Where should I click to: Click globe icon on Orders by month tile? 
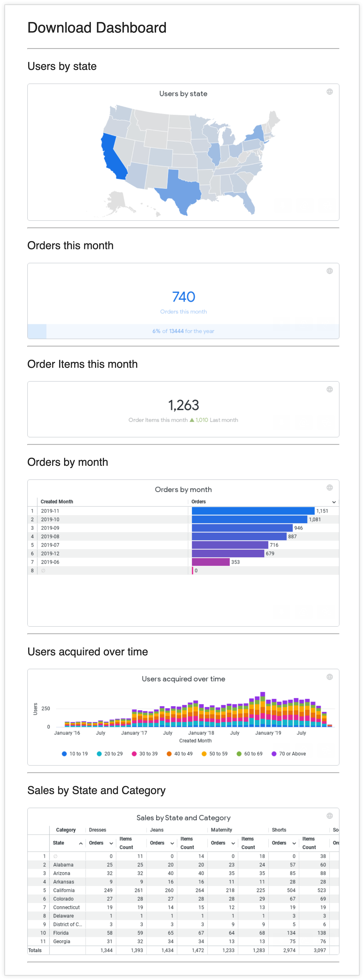point(329,487)
